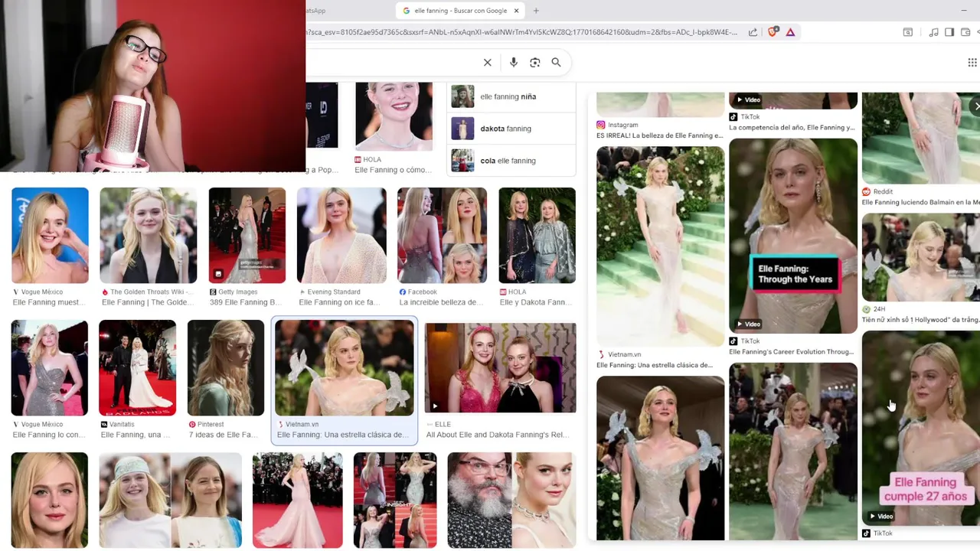This screenshot has height=551, width=980.
Task: Select the 'dakota fanning' related search
Action: tap(511, 129)
